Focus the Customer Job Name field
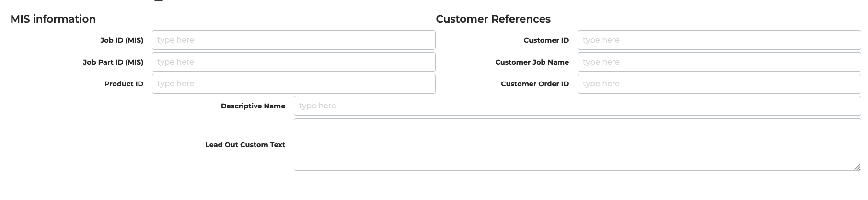The image size is (868, 200). 719,62
